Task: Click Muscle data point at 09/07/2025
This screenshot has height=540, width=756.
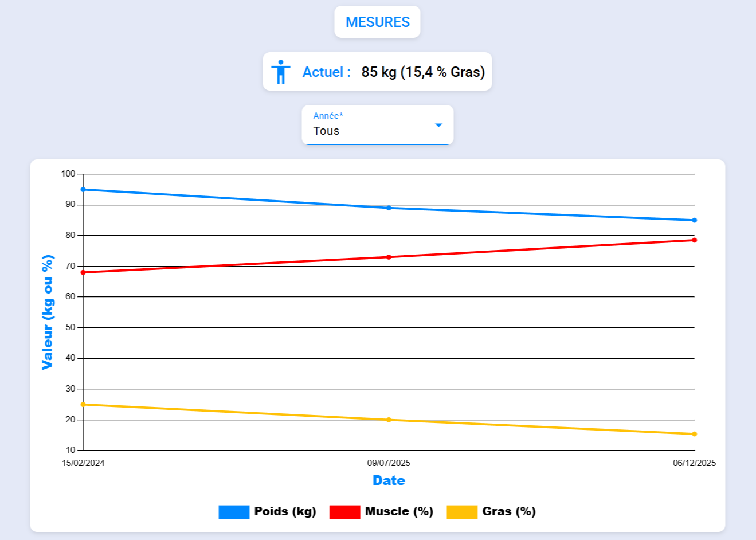Action: coord(389,257)
